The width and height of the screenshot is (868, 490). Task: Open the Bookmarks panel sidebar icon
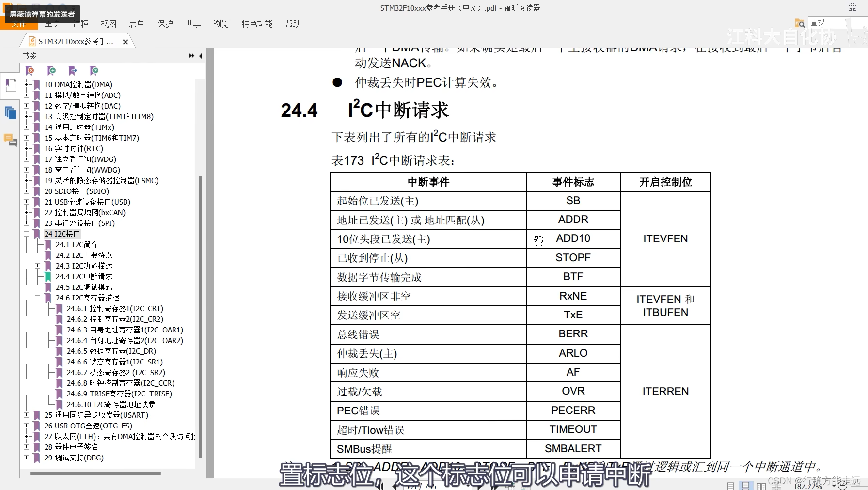[x=10, y=85]
